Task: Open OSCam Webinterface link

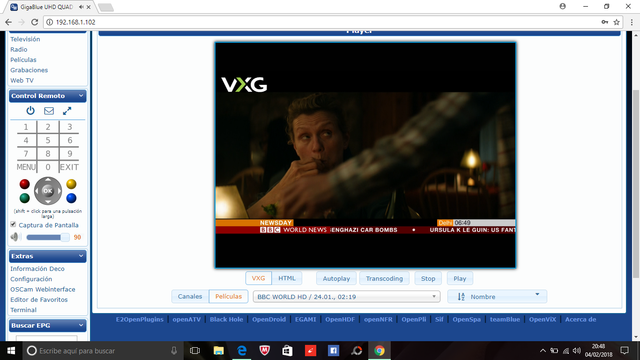Action: coord(43,289)
